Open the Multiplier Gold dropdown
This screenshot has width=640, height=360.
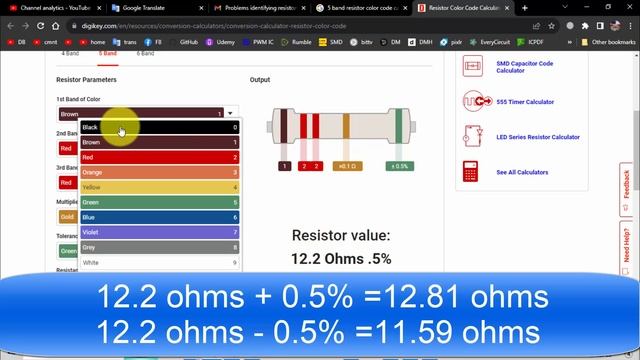pyautogui.click(x=68, y=217)
